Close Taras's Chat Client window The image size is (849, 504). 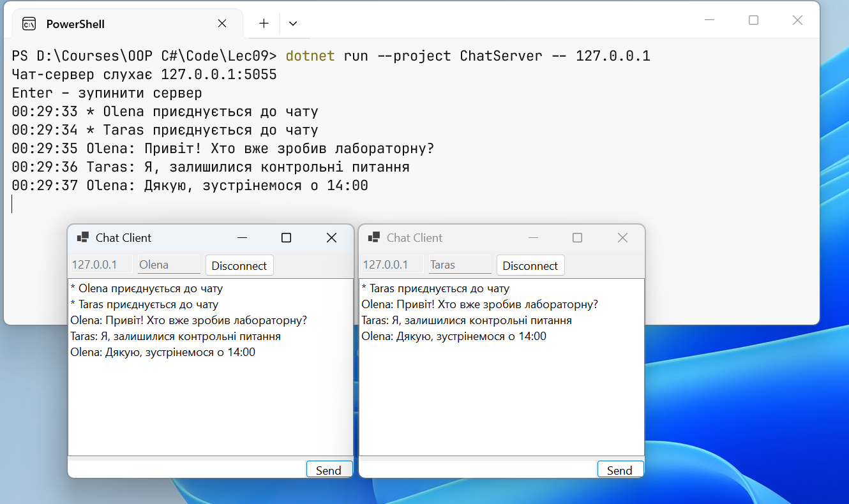pos(622,237)
